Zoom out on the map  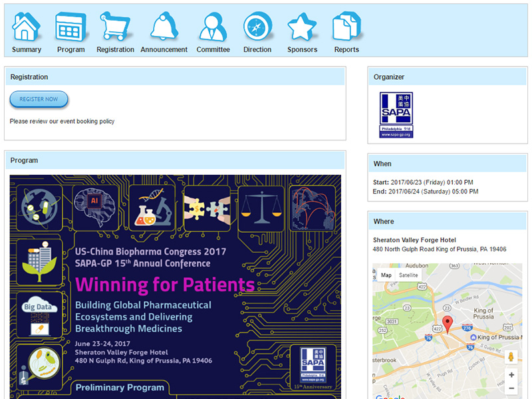pyautogui.click(x=511, y=388)
